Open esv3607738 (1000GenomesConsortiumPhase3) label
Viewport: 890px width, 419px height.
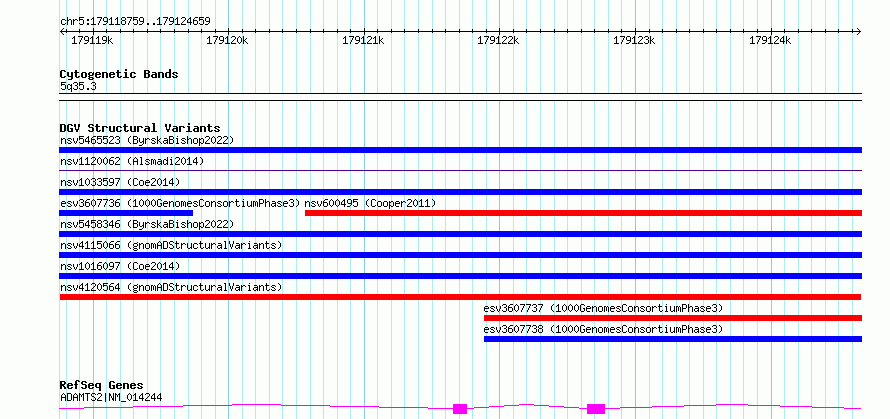603,329
